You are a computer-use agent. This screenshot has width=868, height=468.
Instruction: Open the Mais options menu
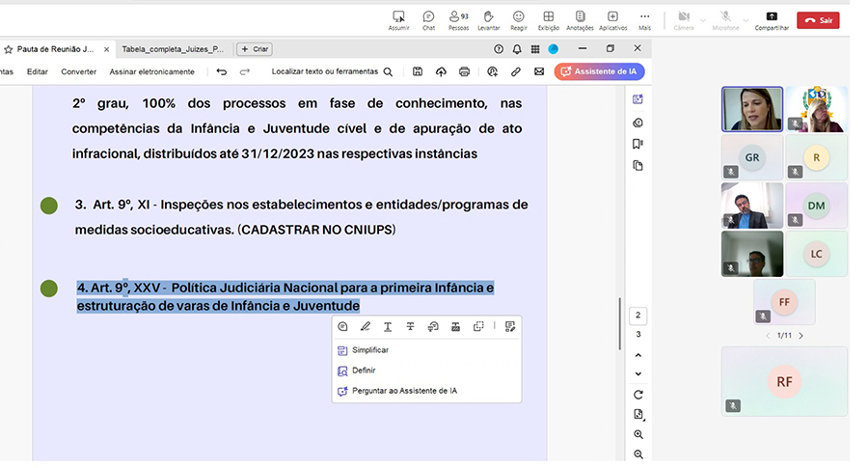[644, 17]
